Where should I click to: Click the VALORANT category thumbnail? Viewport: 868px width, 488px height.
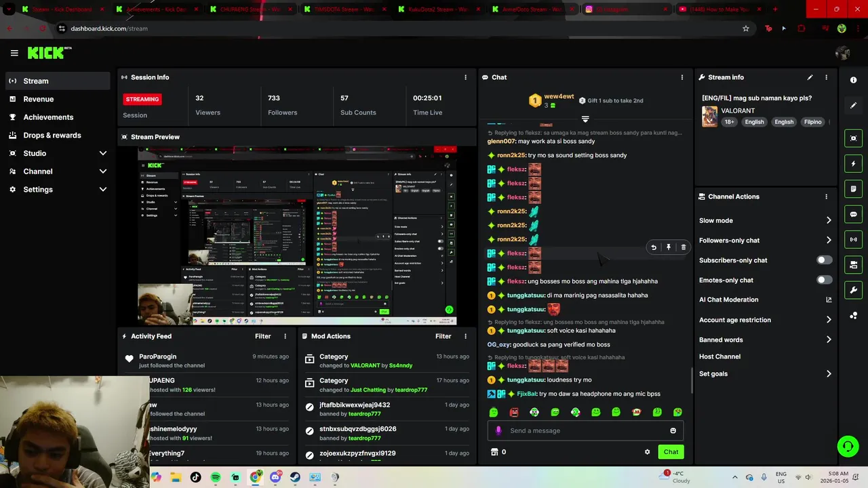709,116
